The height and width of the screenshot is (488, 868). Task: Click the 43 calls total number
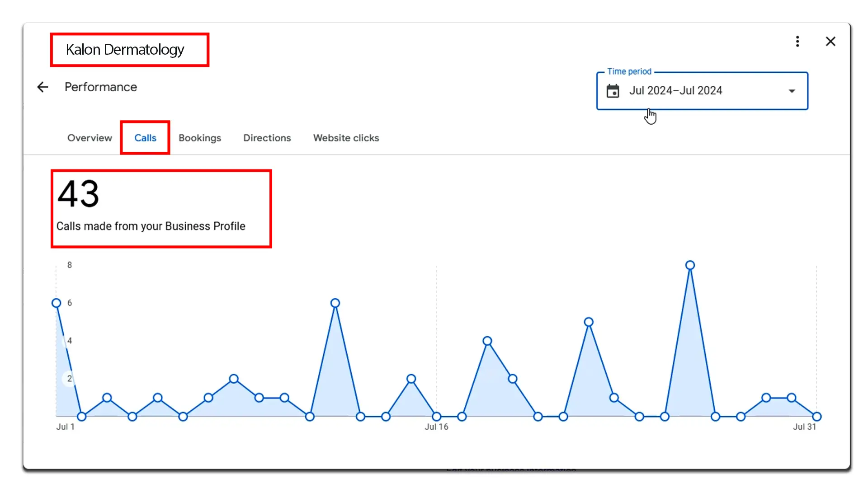point(78,194)
